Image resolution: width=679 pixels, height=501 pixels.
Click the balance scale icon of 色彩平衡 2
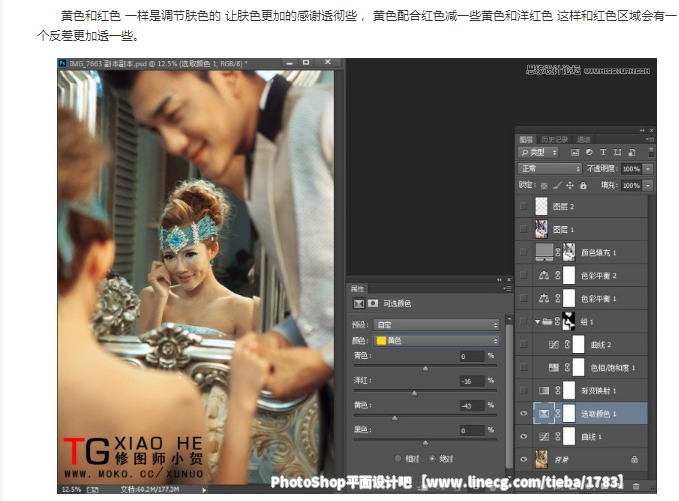tap(544, 275)
